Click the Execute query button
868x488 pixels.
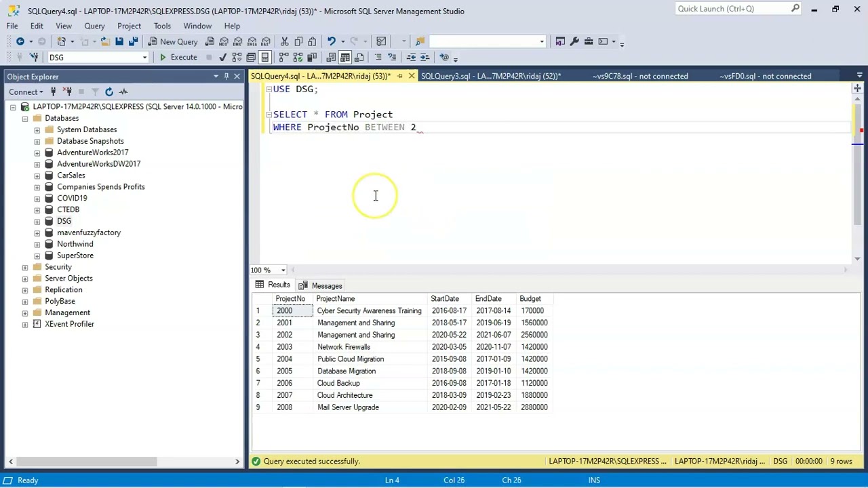[x=178, y=58]
